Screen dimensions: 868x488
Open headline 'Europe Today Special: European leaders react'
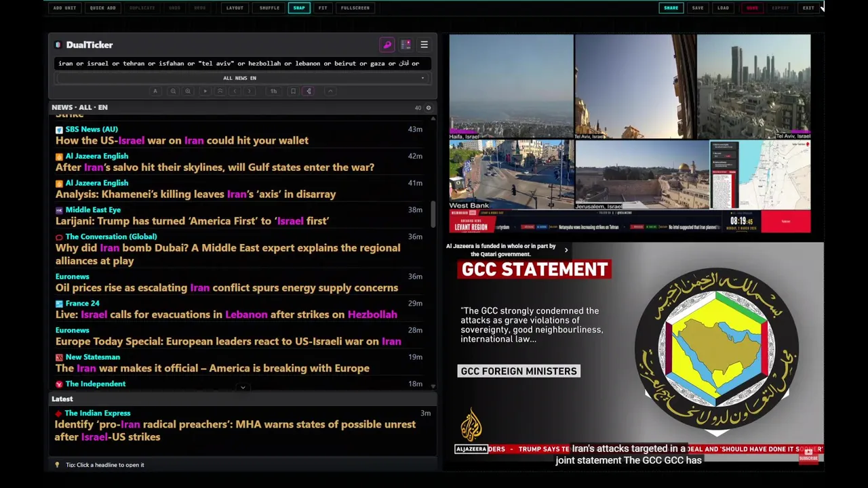229,341
